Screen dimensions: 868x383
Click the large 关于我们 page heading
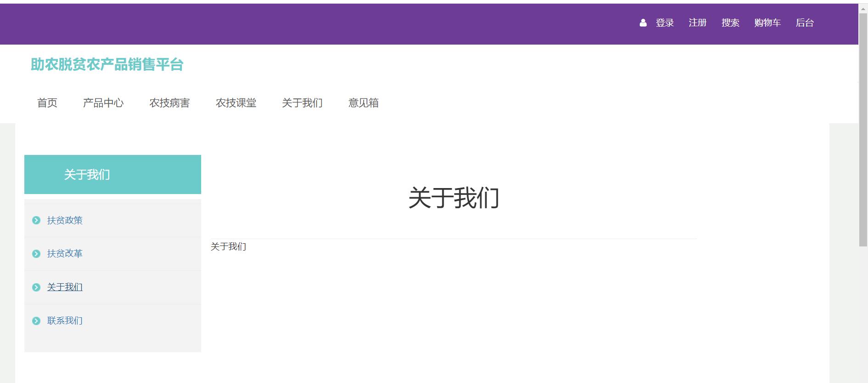pos(454,198)
